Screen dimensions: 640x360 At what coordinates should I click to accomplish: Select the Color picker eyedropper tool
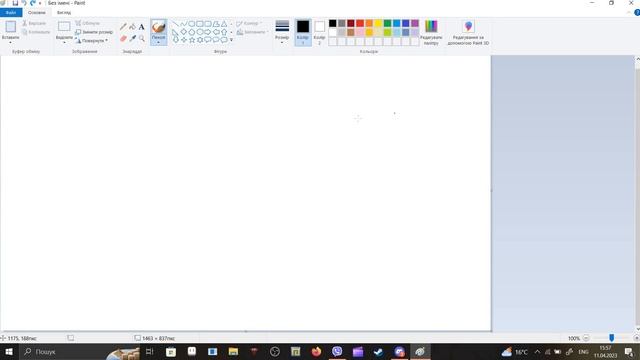133,38
